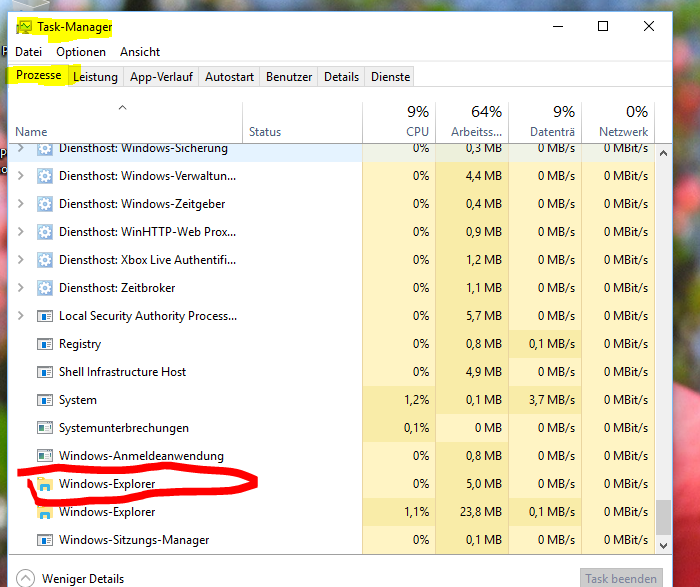The height and width of the screenshot is (587, 700).
Task: Click the Local Security Authority Process icon
Action: coord(44,316)
